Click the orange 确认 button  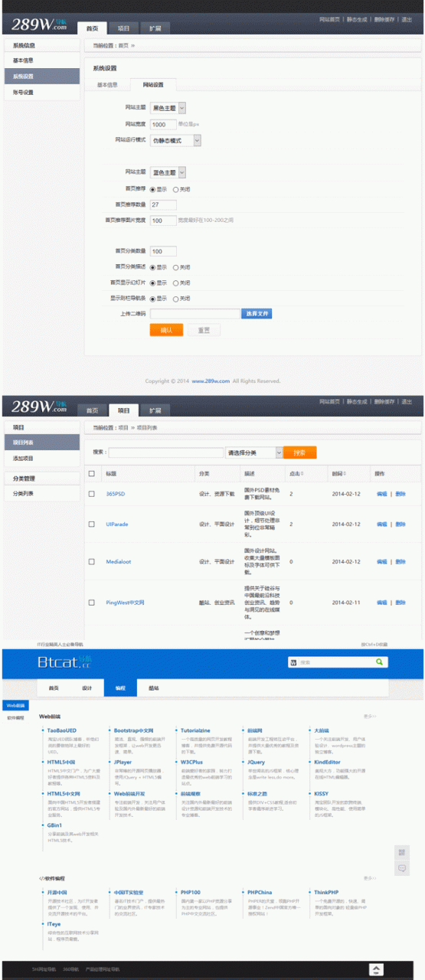click(166, 330)
